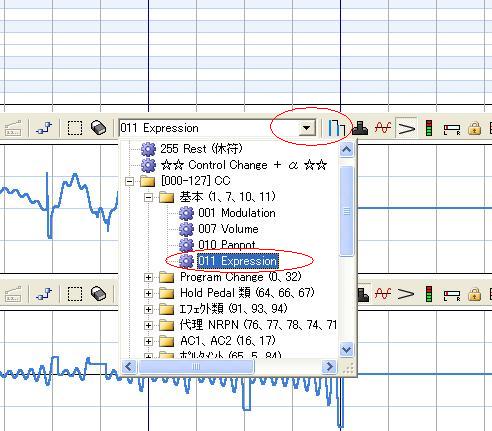Click the L-R pan icon in upper toolbar
492x431 pixels.
click(452, 129)
